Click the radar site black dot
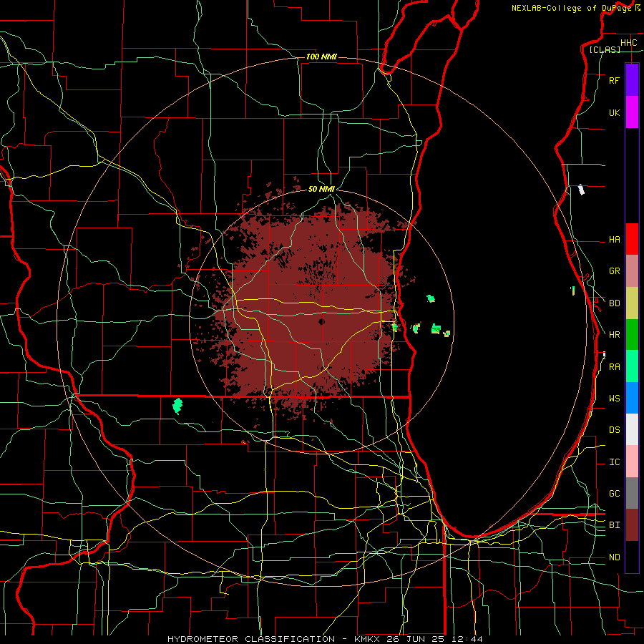The height and width of the screenshot is (644, 644). (x=321, y=321)
